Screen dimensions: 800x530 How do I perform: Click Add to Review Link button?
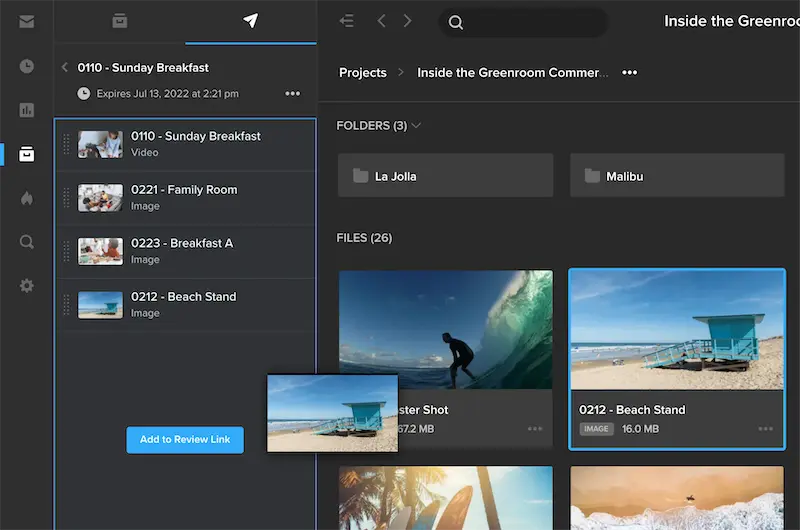click(185, 440)
